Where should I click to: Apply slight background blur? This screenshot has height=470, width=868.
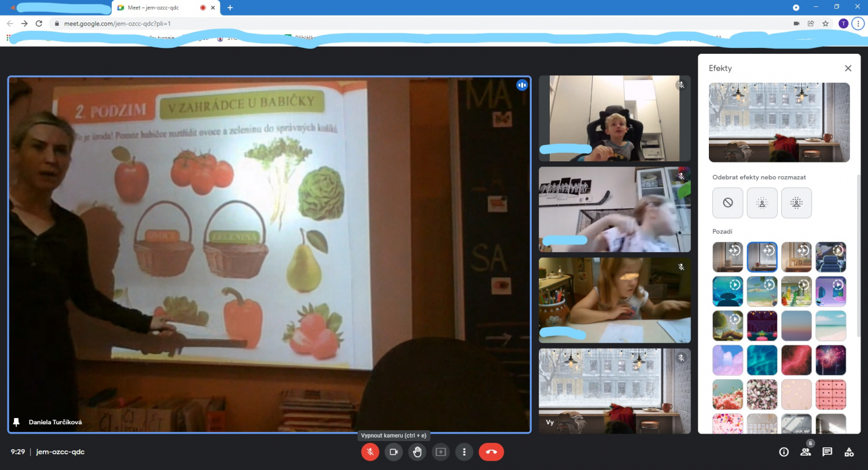click(762, 203)
